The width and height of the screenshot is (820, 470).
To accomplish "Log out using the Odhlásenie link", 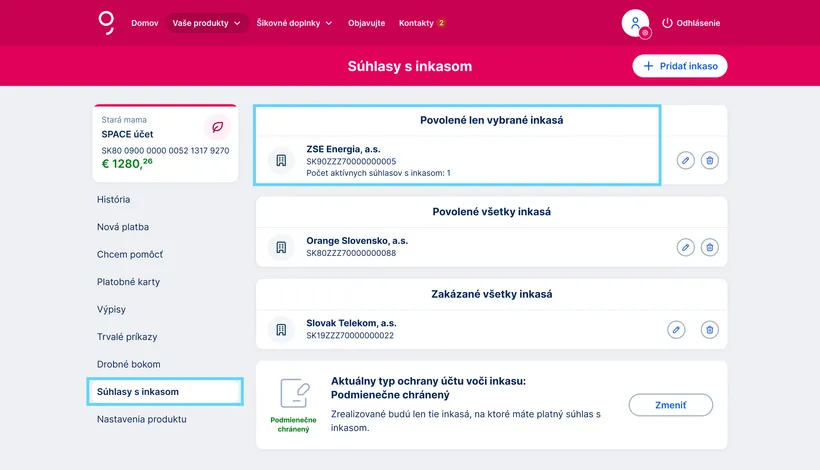I will pyautogui.click(x=691, y=23).
